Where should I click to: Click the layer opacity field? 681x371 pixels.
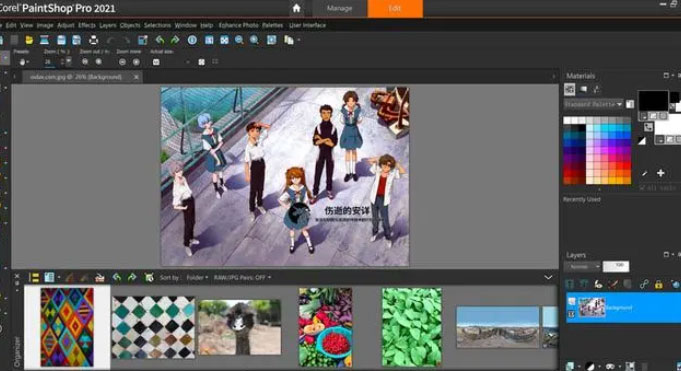tap(616, 266)
